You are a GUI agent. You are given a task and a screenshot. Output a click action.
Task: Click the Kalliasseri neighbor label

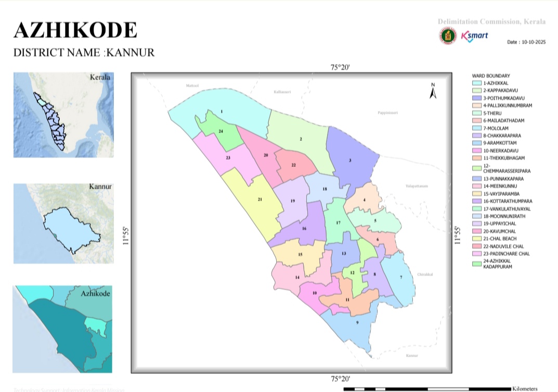pos(282,92)
